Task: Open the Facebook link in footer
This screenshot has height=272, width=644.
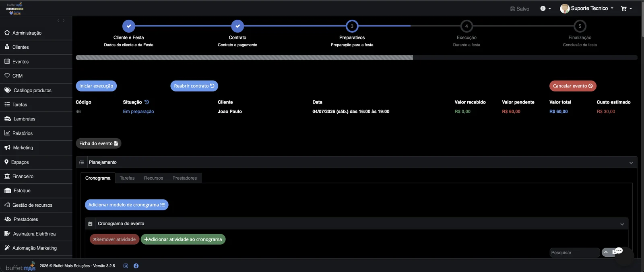Action: click(x=136, y=266)
